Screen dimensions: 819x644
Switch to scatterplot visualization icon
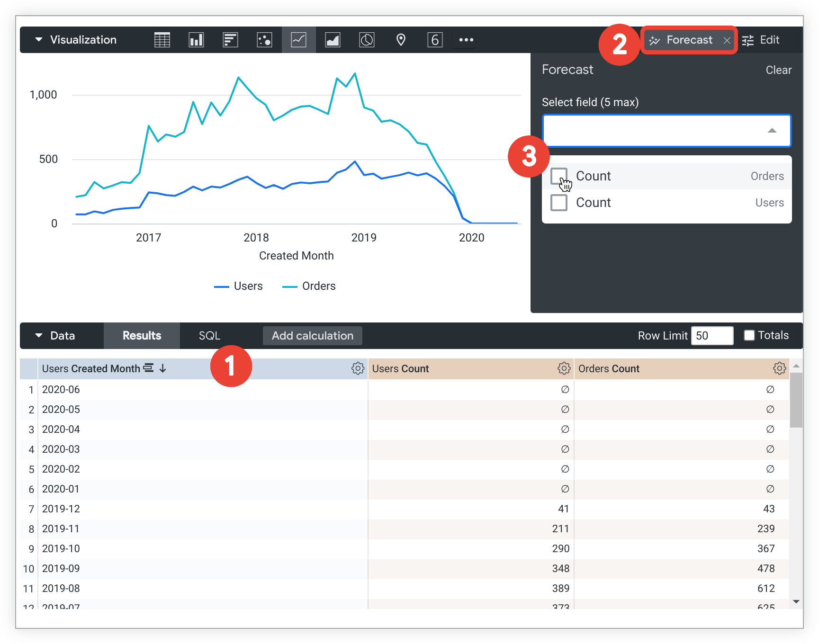coord(264,40)
